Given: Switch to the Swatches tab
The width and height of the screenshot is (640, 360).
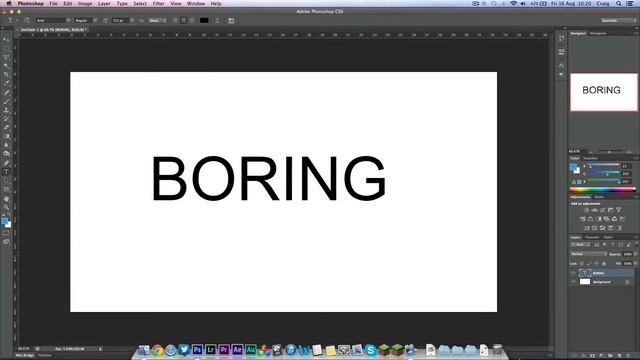Looking at the screenshot, I should (590, 158).
